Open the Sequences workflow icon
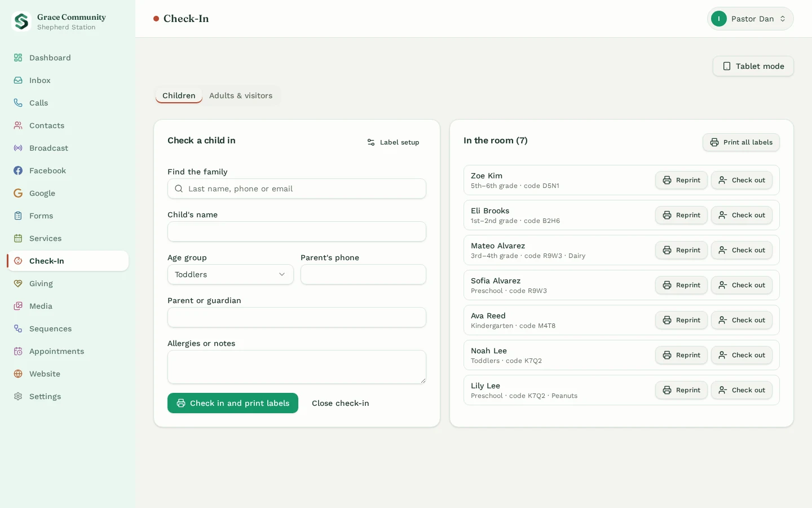The width and height of the screenshot is (812, 508). pos(18,329)
